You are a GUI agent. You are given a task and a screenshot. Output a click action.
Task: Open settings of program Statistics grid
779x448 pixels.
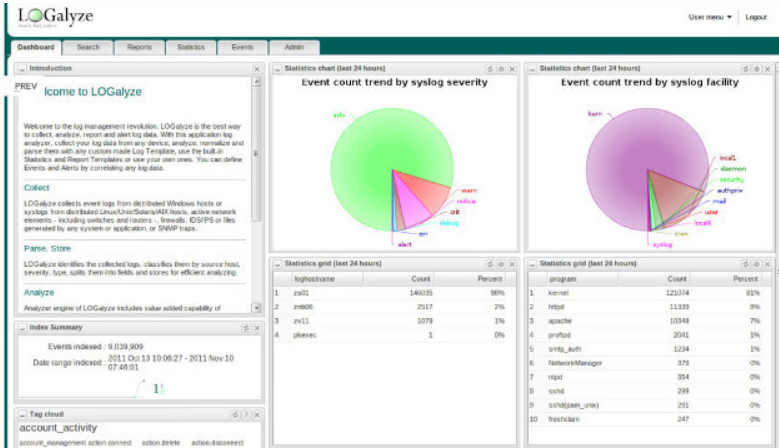[757, 264]
